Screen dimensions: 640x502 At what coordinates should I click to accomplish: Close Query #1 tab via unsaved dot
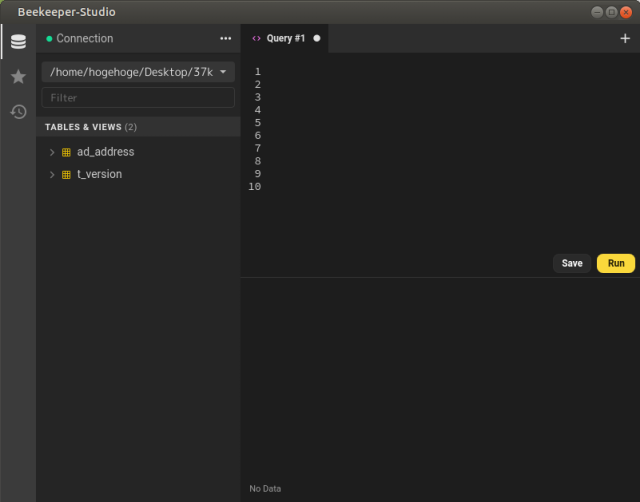(317, 39)
